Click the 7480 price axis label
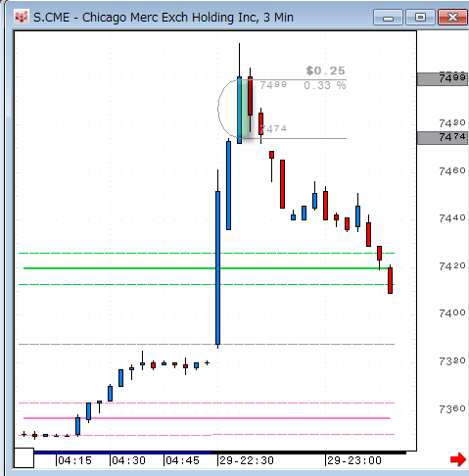The height and width of the screenshot is (476, 469). pyautogui.click(x=452, y=123)
